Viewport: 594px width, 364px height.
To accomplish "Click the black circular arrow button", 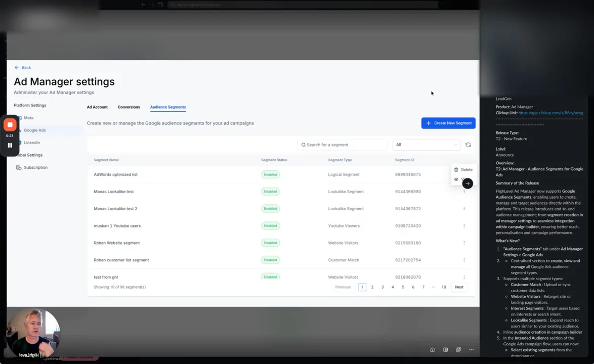I will [468, 184].
